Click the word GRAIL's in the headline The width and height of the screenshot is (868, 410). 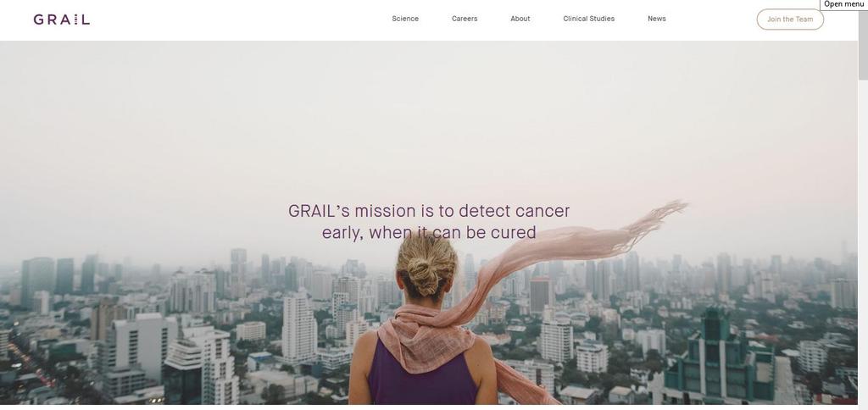click(320, 212)
